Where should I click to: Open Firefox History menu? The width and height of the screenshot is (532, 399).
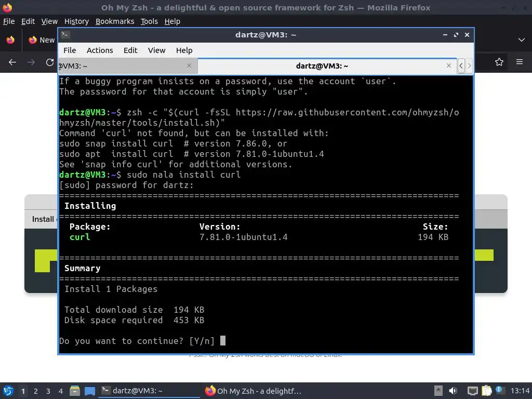76,21
